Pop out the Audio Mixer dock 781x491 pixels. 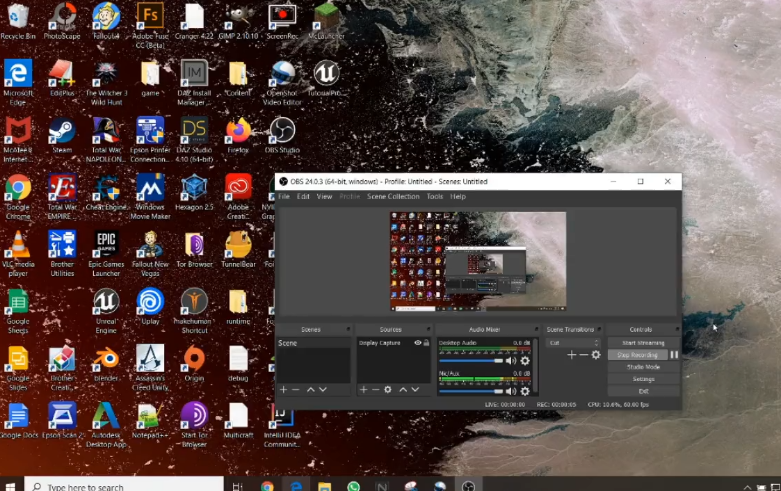point(536,329)
